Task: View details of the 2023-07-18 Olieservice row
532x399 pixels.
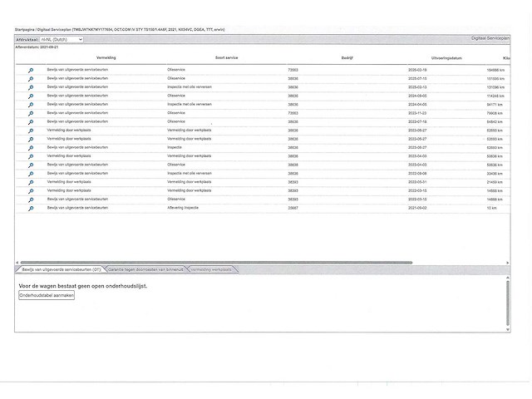Action: 31,122
